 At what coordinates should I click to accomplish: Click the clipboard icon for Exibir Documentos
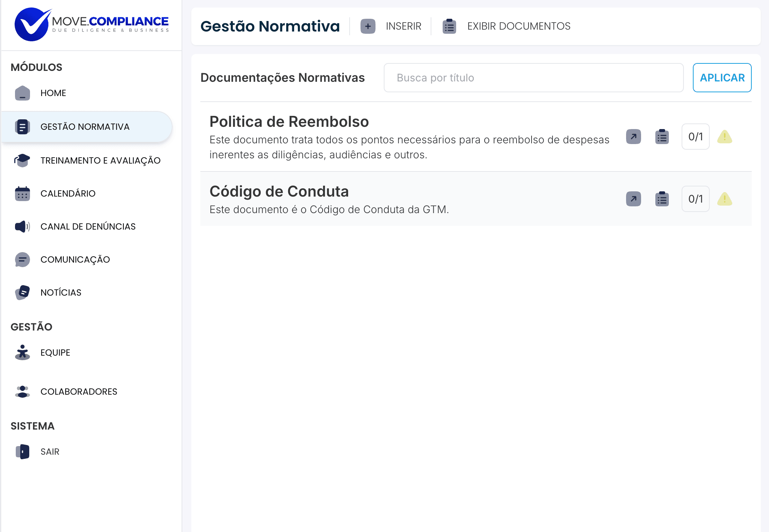point(449,26)
